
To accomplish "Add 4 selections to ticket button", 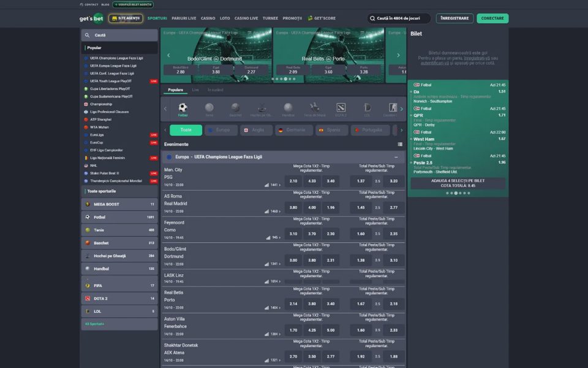I will (458, 183).
